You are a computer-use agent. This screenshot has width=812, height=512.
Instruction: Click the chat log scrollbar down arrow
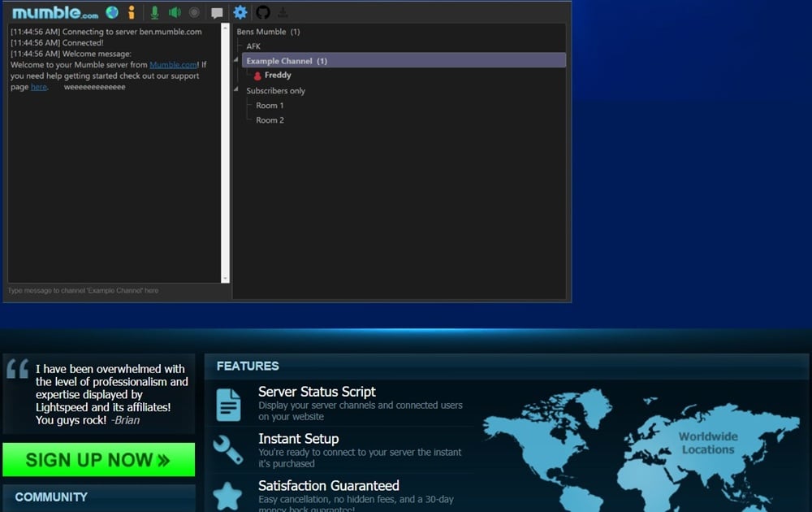225,279
